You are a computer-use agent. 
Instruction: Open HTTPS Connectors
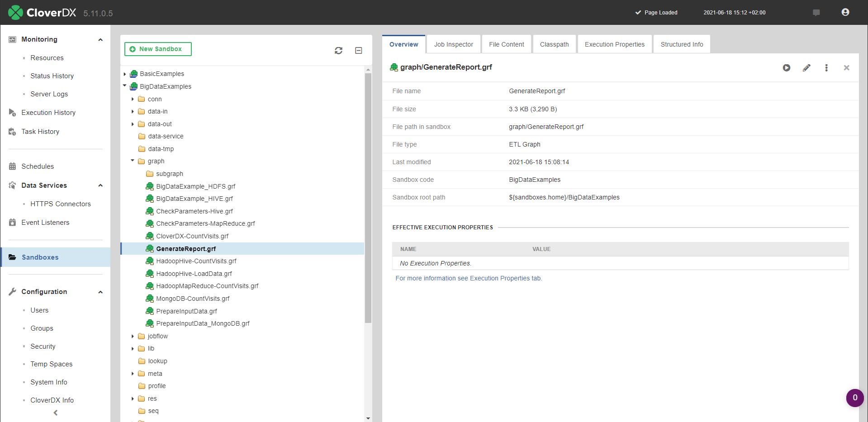[61, 204]
